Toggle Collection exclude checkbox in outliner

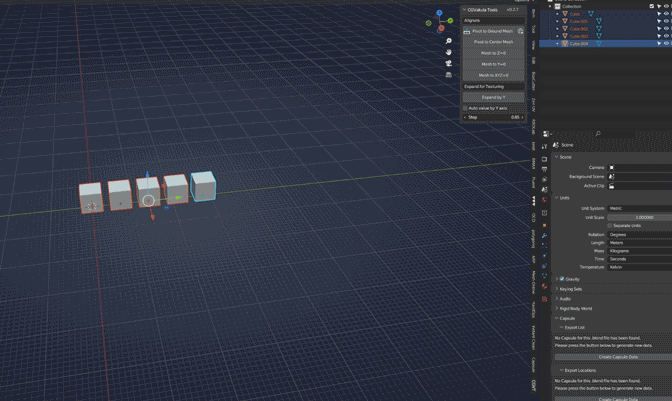click(x=652, y=6)
